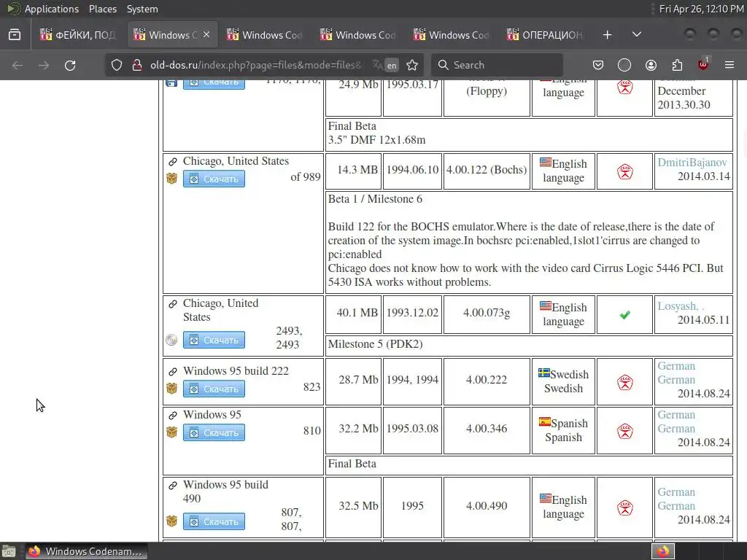The width and height of the screenshot is (747, 560).
Task: Click the archive box icon for Chicago 14.3 MB
Action: [171, 179]
